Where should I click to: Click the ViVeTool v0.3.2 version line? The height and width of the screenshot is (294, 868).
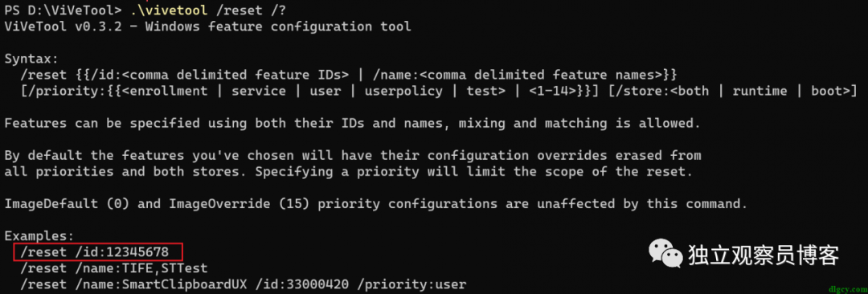(x=207, y=26)
